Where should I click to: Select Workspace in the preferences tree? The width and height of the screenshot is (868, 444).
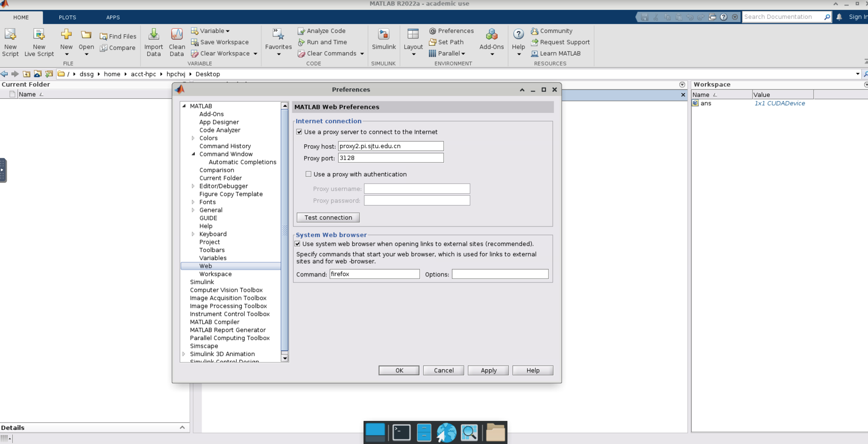[215, 274]
